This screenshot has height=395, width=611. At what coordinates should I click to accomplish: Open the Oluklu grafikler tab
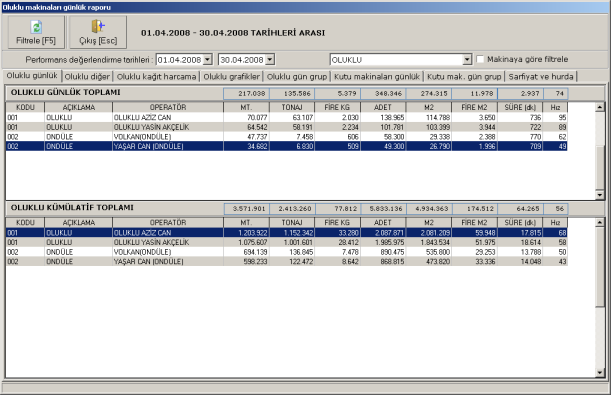coord(231,77)
